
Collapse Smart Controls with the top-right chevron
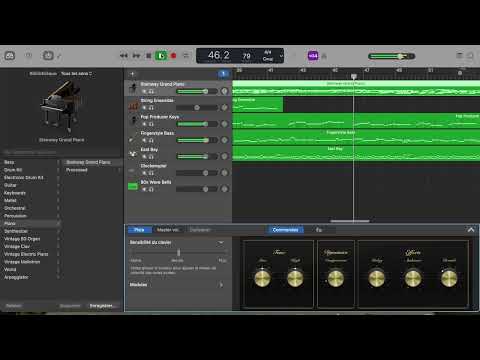(471, 230)
